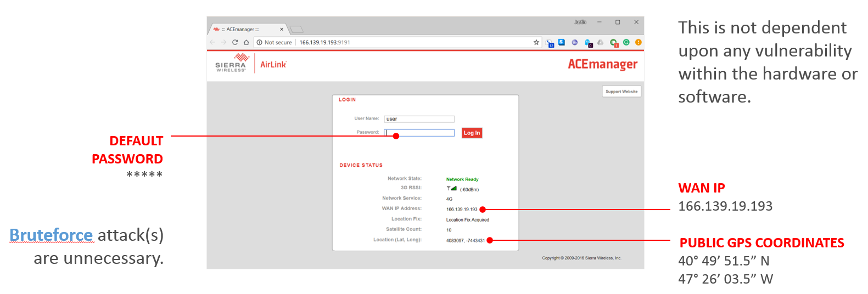The image size is (868, 294).
Task: Open the Google Drive extension icon
Action: [600, 42]
